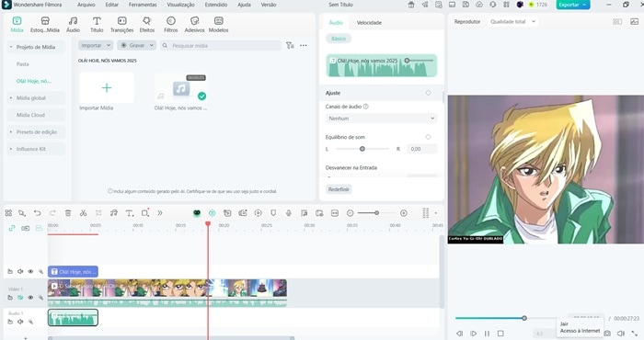This screenshot has width=644, height=340.
Task: Open the Visualização menu
Action: pyautogui.click(x=180, y=5)
